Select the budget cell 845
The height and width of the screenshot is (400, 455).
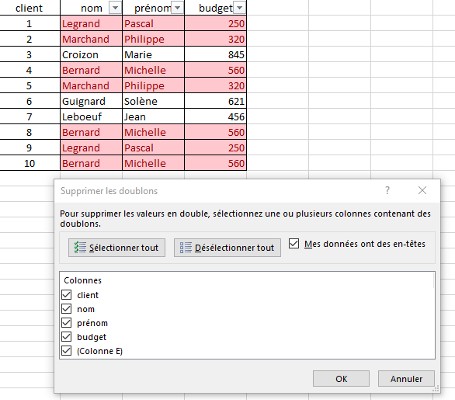point(215,55)
